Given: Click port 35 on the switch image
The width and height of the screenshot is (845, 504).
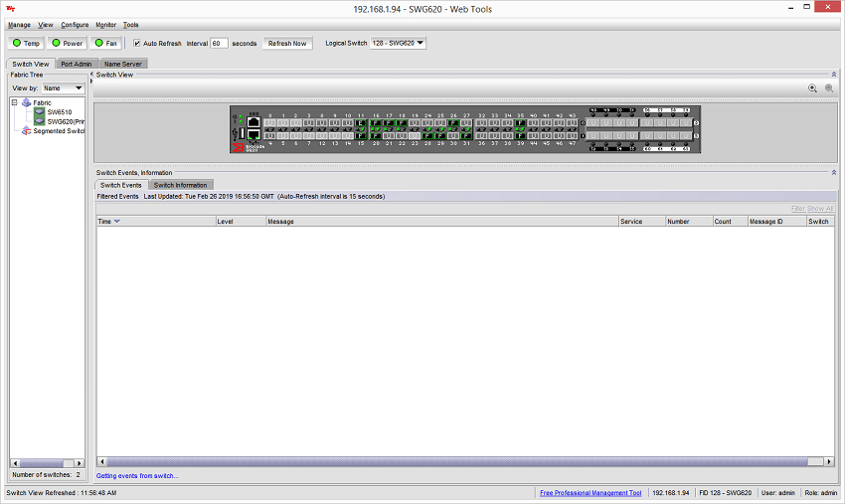Looking at the screenshot, I should coord(521,123).
